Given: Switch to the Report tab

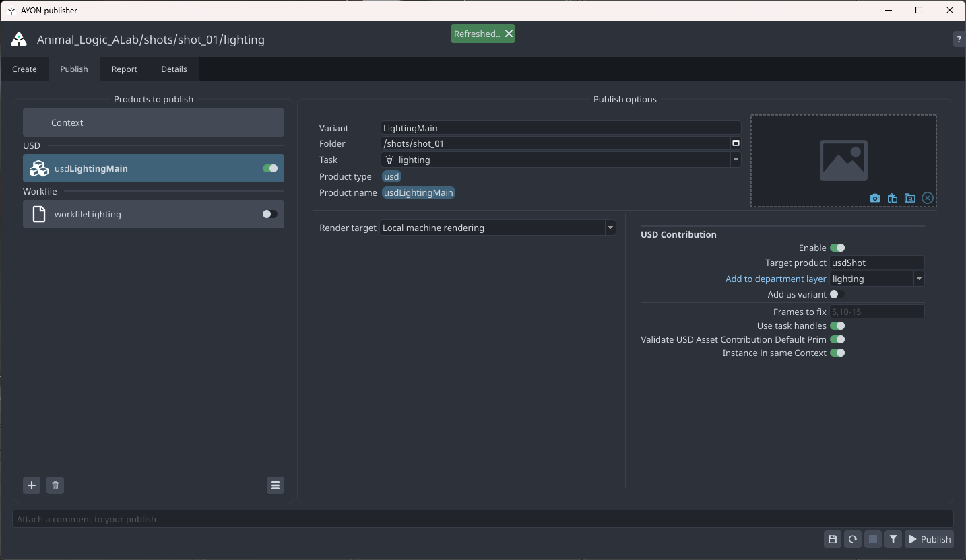Looking at the screenshot, I should [x=125, y=69].
